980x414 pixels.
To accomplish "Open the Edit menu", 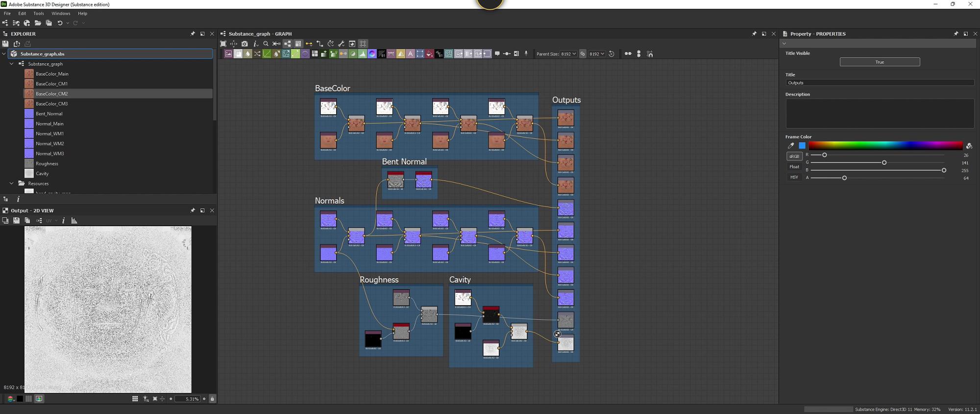I will pos(22,13).
